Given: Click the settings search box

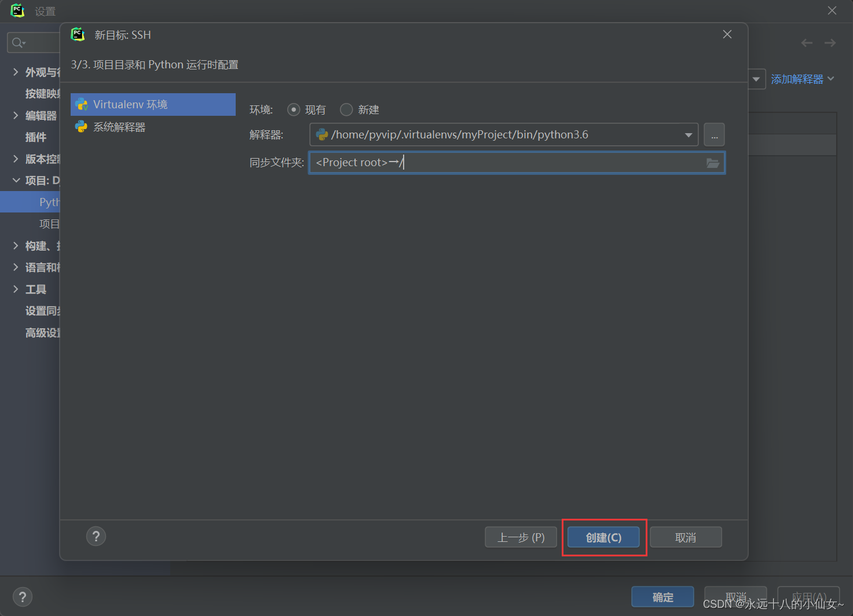Looking at the screenshot, I should [x=34, y=43].
